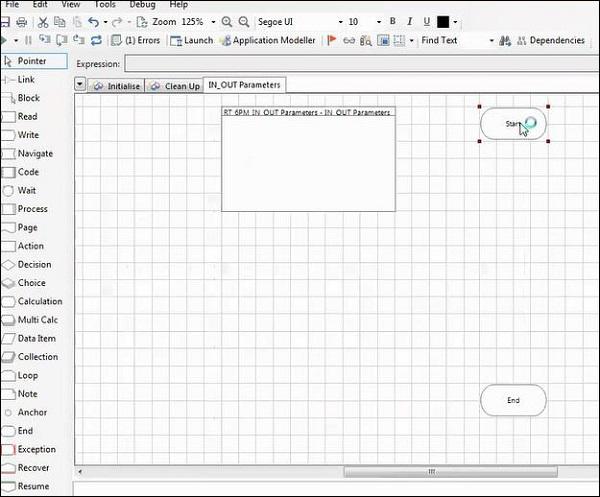
Task: Switch to the Initialise tab
Action: (116, 86)
